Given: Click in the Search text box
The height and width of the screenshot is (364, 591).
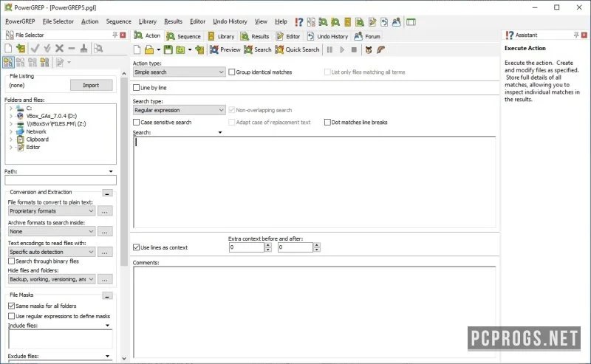Looking at the screenshot, I should pos(315,182).
